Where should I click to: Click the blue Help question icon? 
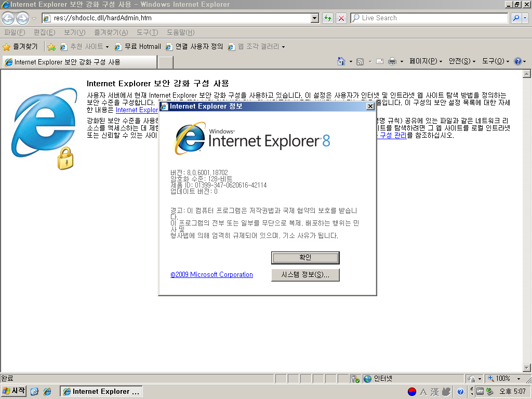coord(518,61)
